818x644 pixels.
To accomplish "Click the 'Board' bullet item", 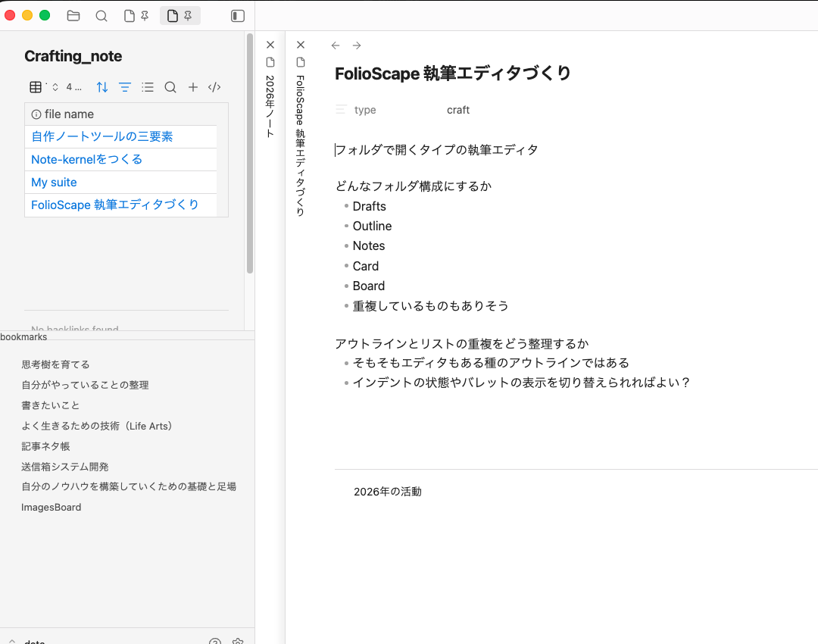I will pyautogui.click(x=369, y=286).
